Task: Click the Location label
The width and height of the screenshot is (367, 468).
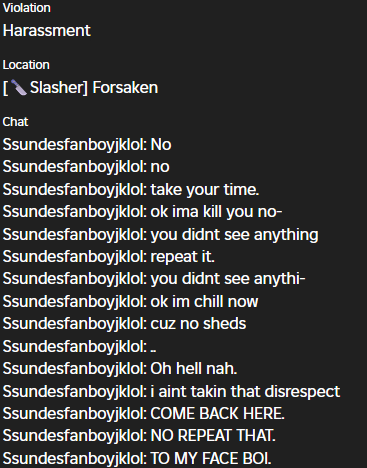Action: pos(26,65)
